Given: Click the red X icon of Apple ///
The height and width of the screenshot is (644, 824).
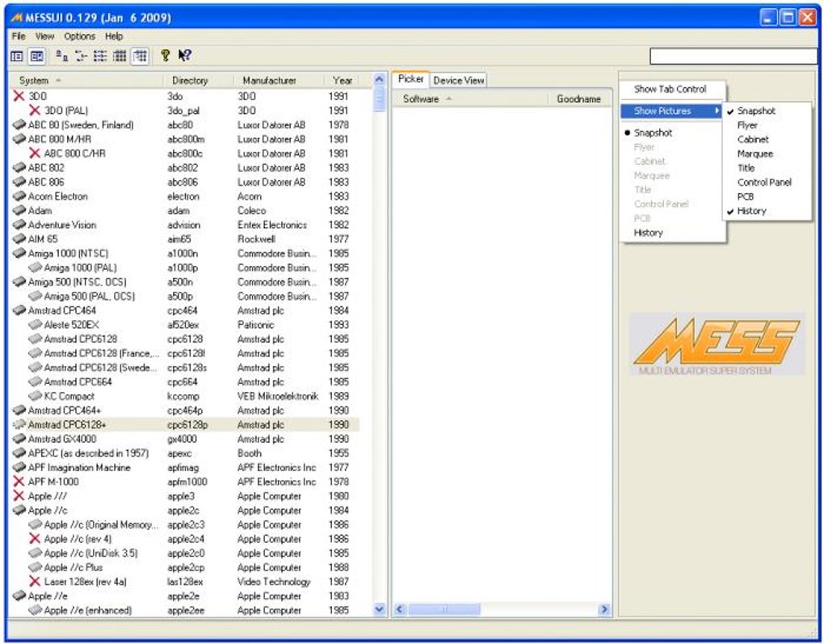Looking at the screenshot, I should coord(19,496).
